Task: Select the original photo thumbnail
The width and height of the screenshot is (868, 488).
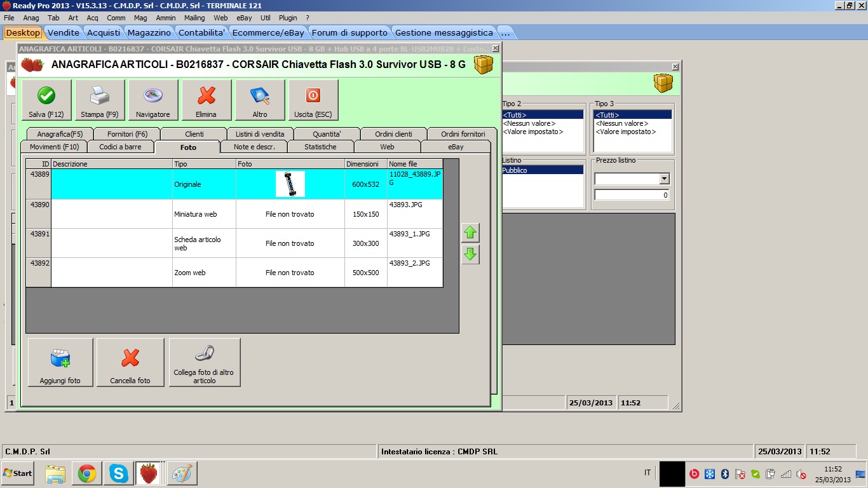Action: click(x=290, y=184)
